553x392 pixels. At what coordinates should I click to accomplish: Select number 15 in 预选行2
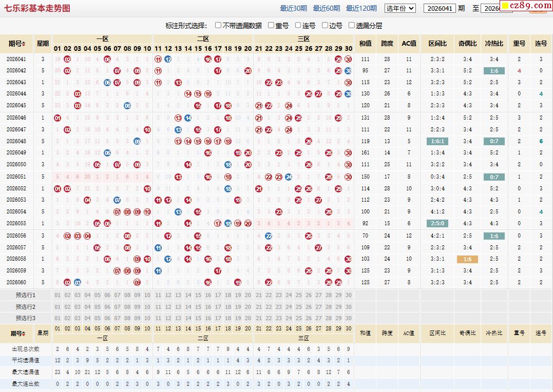click(x=198, y=307)
